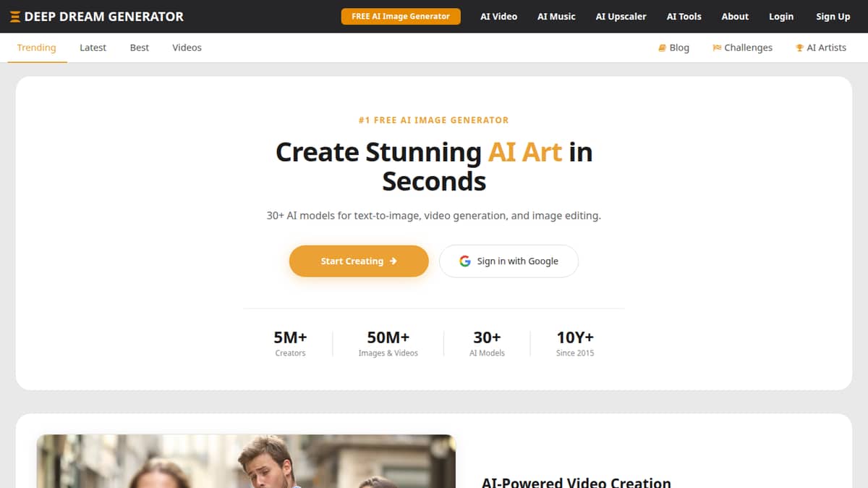Click "#1 FREE AI IMAGE GENERATOR" tagline
Screen dimensions: 868x488
[x=434, y=120]
